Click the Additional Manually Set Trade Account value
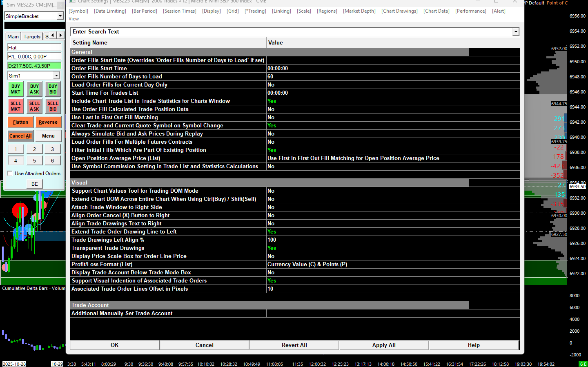 [x=367, y=313]
